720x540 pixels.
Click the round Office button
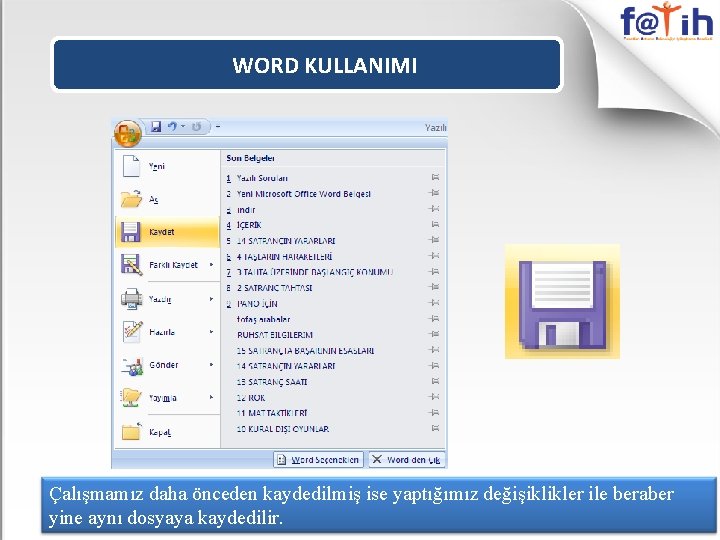(x=128, y=133)
